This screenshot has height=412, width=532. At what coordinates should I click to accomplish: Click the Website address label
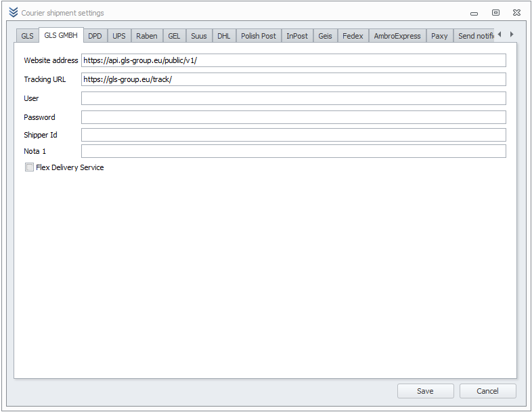coord(51,60)
